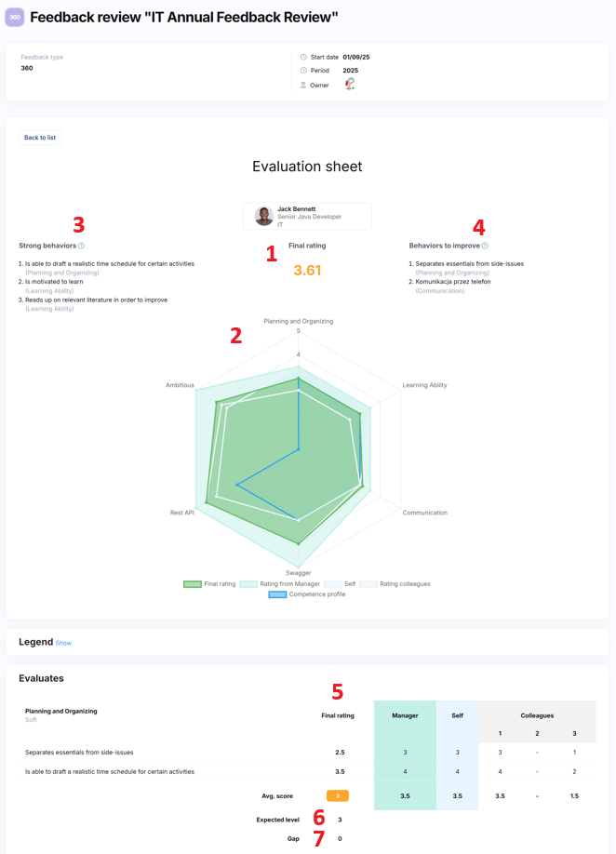Open the owner's avatar picture
Image resolution: width=616 pixels, height=854 pixels.
(350, 84)
